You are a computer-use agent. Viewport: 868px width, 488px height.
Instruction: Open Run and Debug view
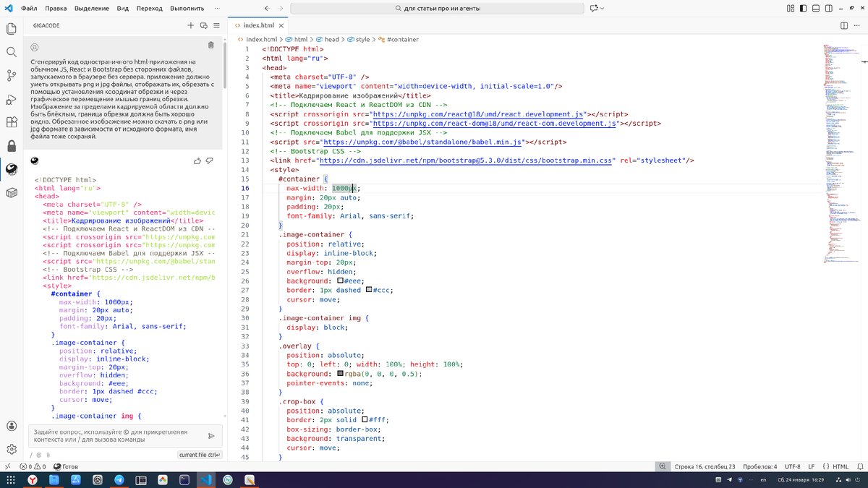pyautogui.click(x=12, y=100)
